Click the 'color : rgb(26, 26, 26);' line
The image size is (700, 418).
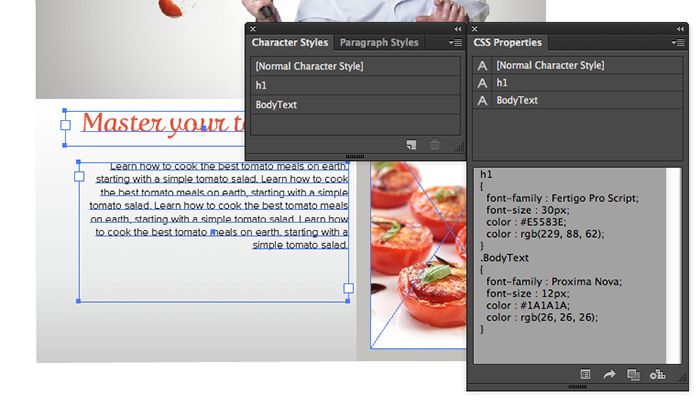point(542,317)
